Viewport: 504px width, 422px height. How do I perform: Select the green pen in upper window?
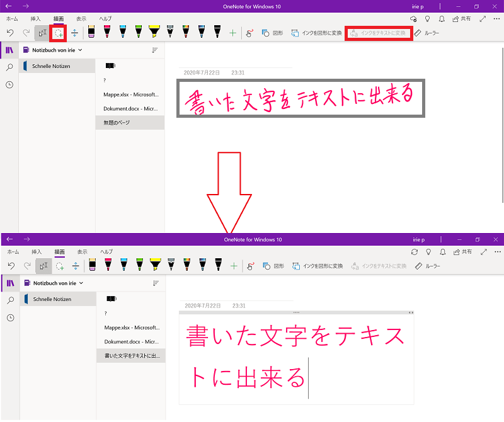click(139, 31)
